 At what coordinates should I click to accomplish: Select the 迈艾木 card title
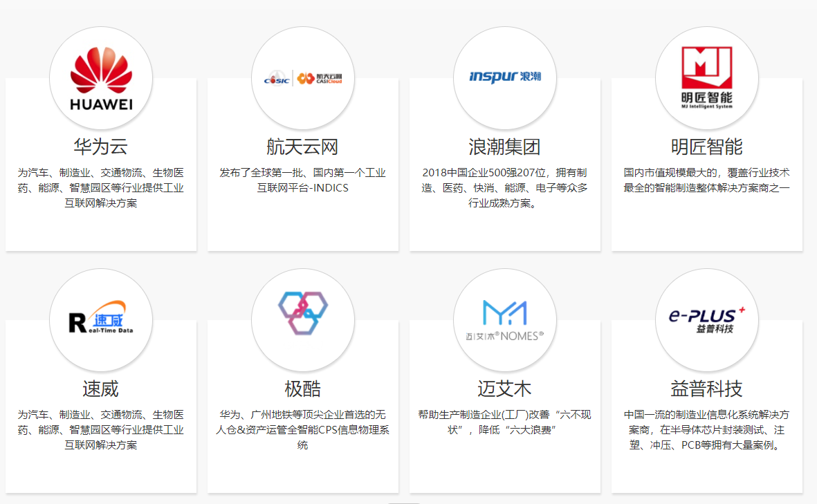pyautogui.click(x=505, y=389)
